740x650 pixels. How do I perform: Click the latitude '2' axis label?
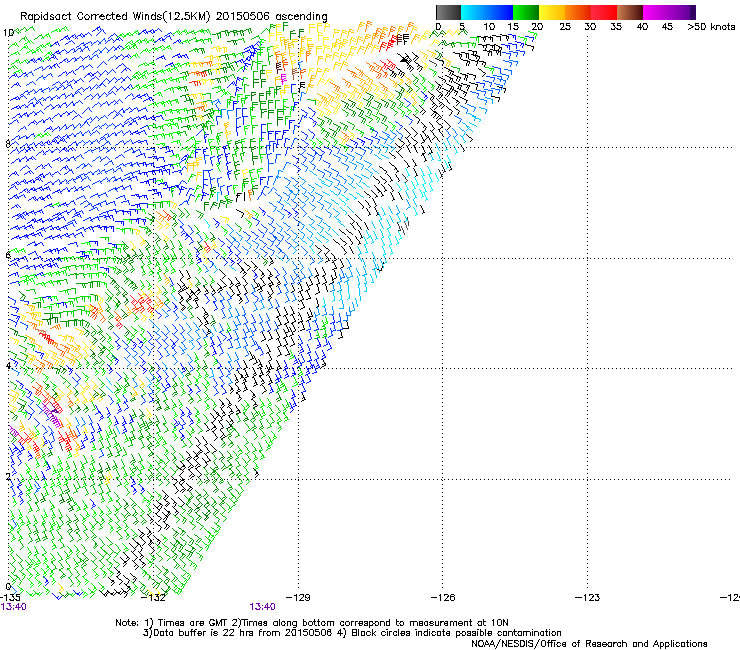point(7,476)
